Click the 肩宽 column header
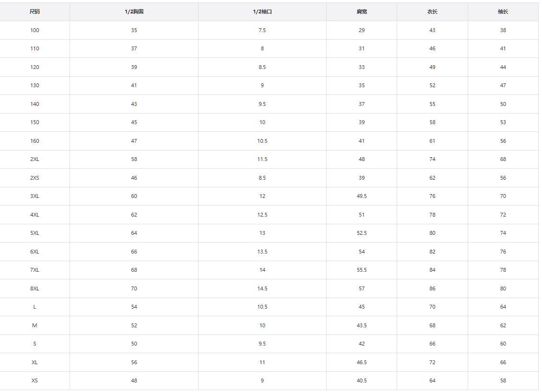The width and height of the screenshot is (542, 392). coord(362,12)
